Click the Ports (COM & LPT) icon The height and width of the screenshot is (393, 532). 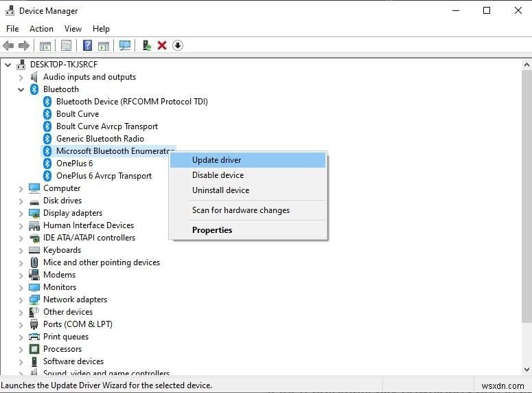point(34,324)
